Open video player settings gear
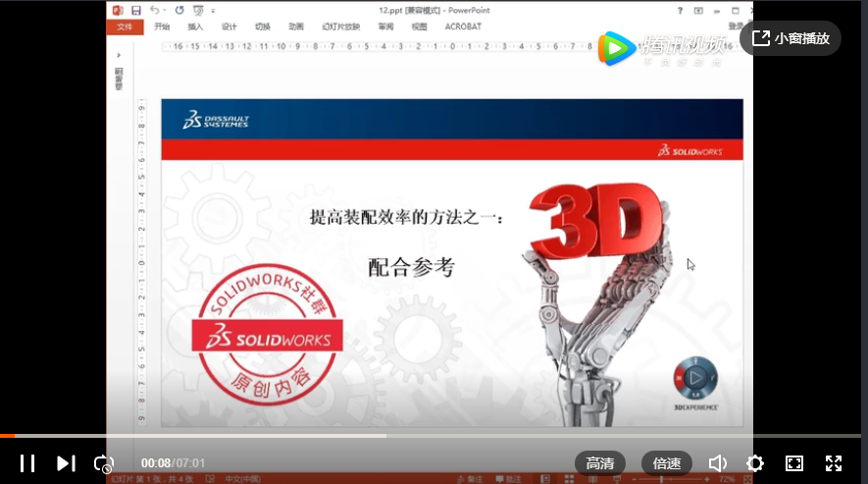This screenshot has height=484, width=868. pyautogui.click(x=755, y=463)
